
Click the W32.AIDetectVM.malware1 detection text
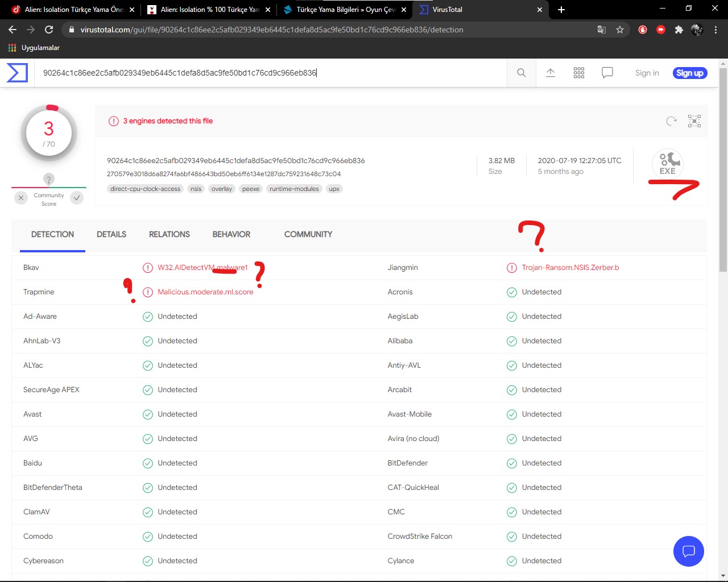pos(202,268)
